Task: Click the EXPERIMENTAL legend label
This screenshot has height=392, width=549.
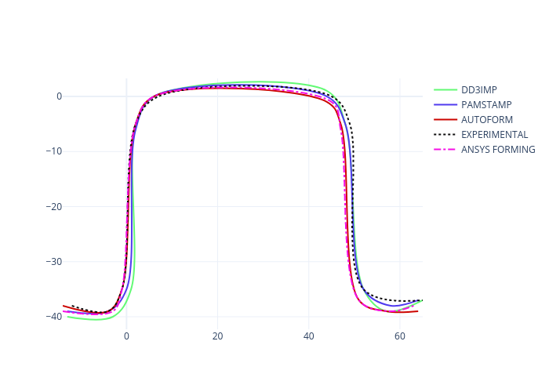Action: point(494,135)
